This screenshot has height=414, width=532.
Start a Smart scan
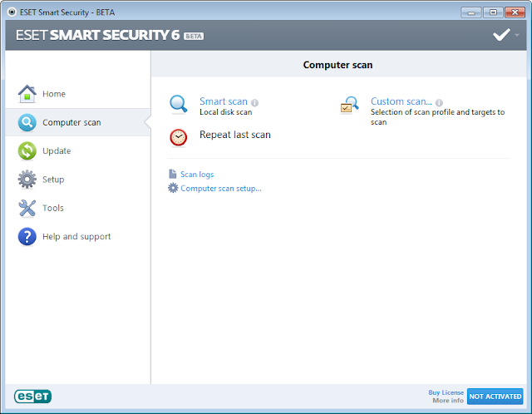pyautogui.click(x=224, y=101)
